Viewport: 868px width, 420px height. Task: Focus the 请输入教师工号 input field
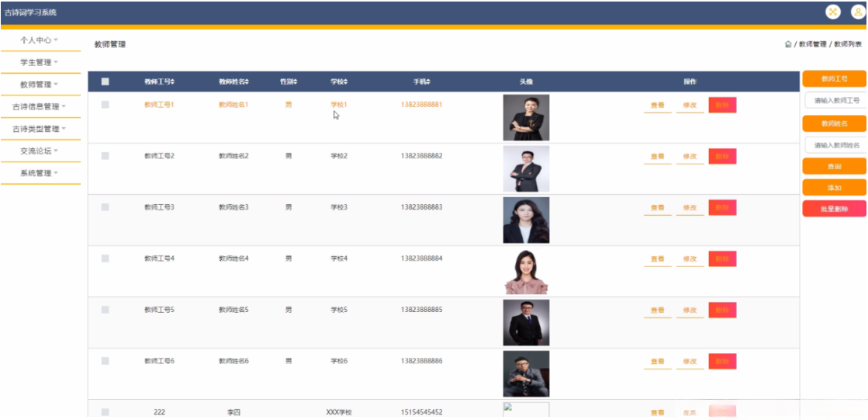pos(835,100)
